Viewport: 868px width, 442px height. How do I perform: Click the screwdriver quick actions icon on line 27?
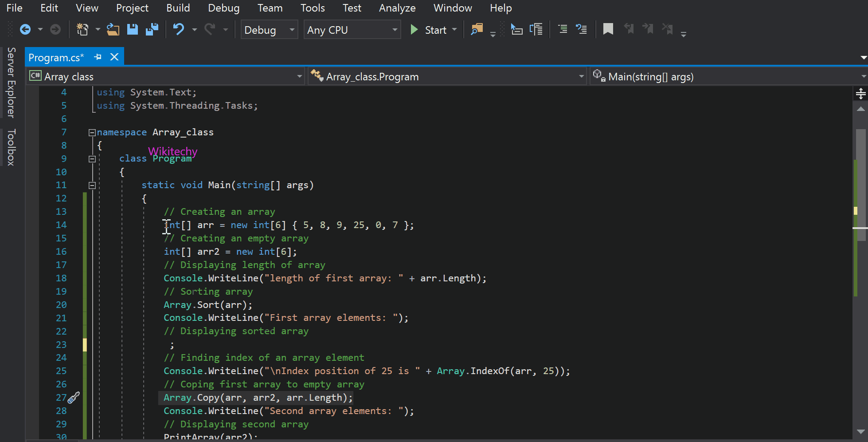tap(74, 398)
